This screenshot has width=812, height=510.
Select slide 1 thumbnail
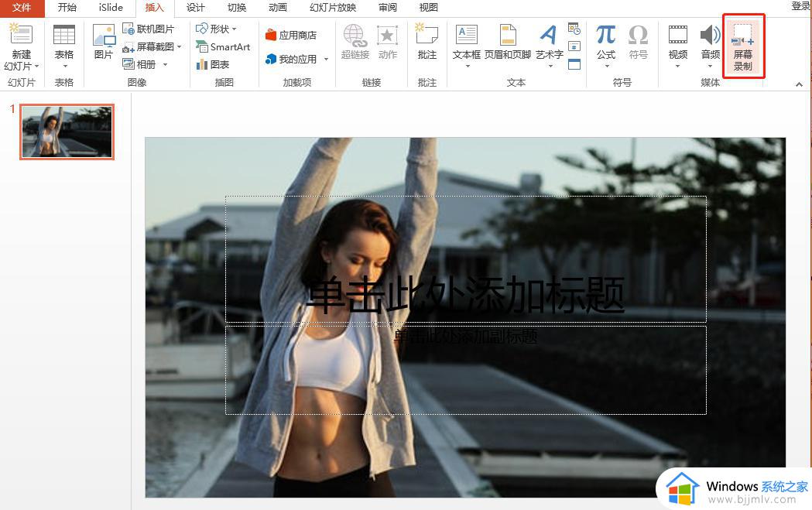pyautogui.click(x=67, y=132)
